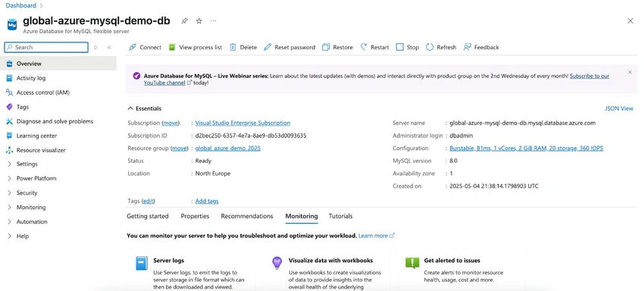Click the Delete trash icon
Screen dimensions: 644x291
pos(233,47)
